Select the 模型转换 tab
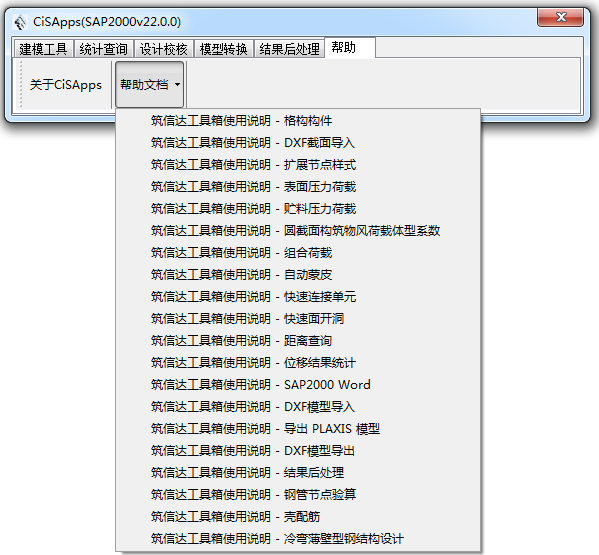Image resolution: width=599 pixels, height=555 pixels. tap(224, 49)
